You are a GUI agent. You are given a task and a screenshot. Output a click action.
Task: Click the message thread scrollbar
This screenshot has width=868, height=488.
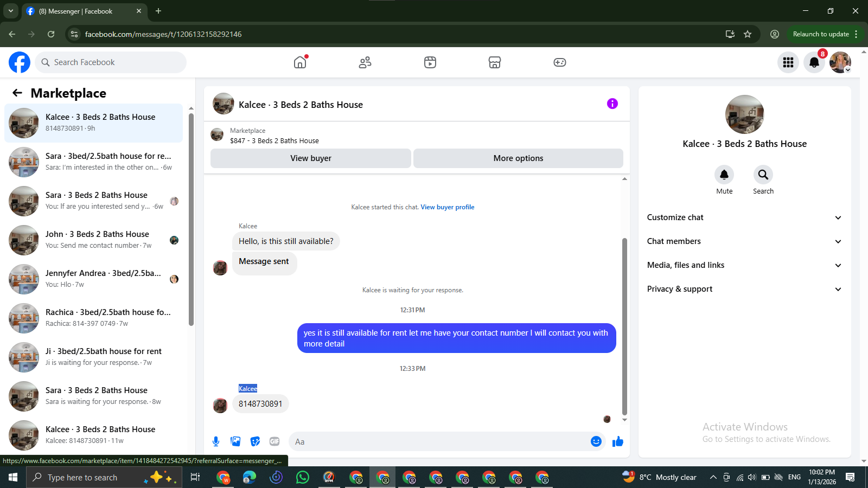point(624,326)
